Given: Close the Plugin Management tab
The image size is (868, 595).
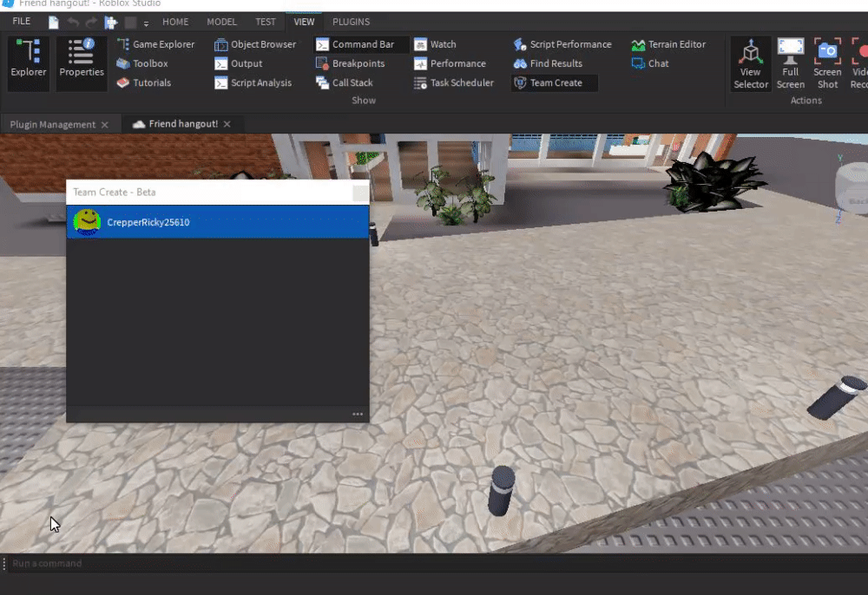Looking at the screenshot, I should click(x=105, y=125).
